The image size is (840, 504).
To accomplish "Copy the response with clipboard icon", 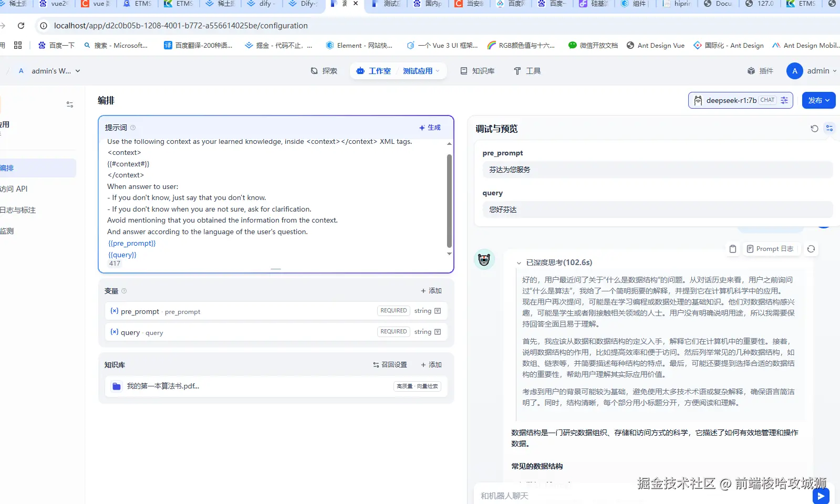I will 733,249.
